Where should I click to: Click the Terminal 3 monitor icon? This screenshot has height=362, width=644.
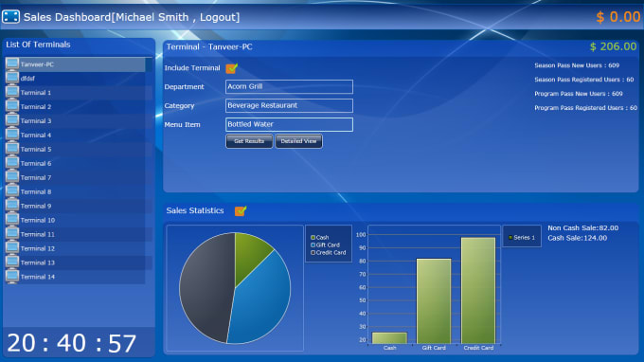(12, 120)
